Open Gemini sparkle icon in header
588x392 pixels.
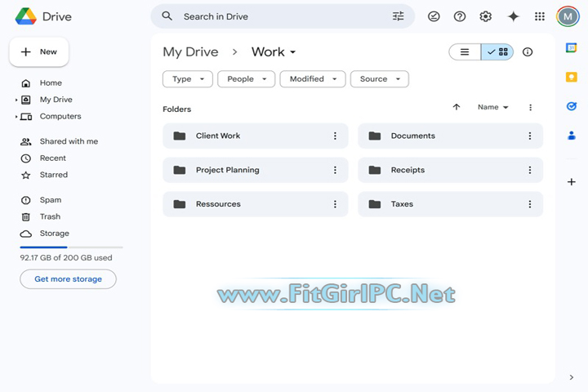[513, 16]
